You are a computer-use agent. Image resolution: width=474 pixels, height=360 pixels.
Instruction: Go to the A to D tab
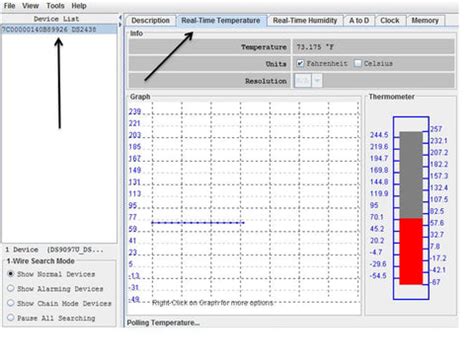359,21
